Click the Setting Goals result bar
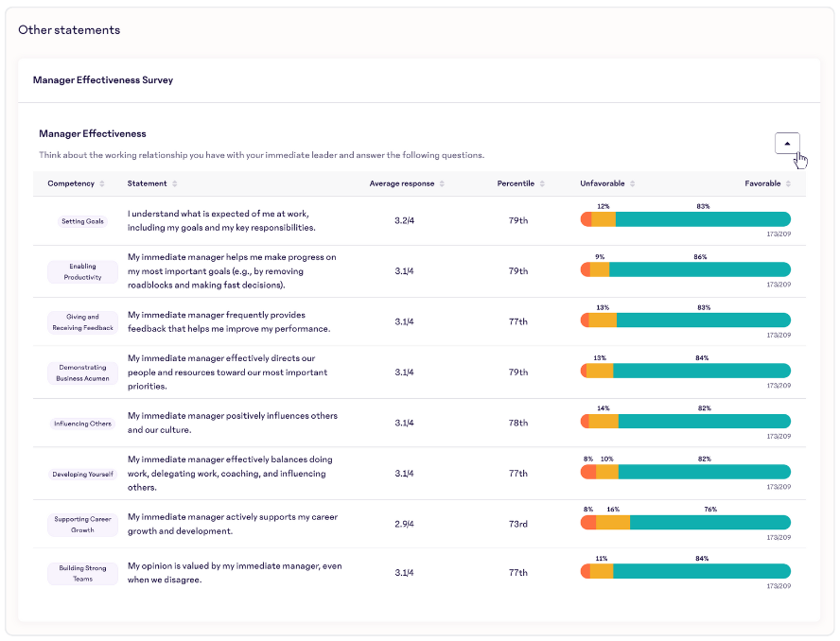 686,219
